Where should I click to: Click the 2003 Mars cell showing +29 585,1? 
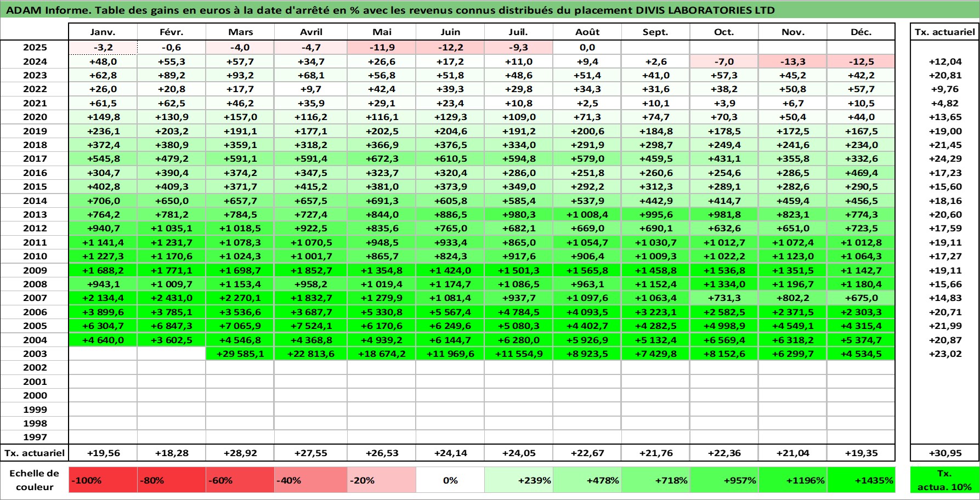(x=240, y=354)
